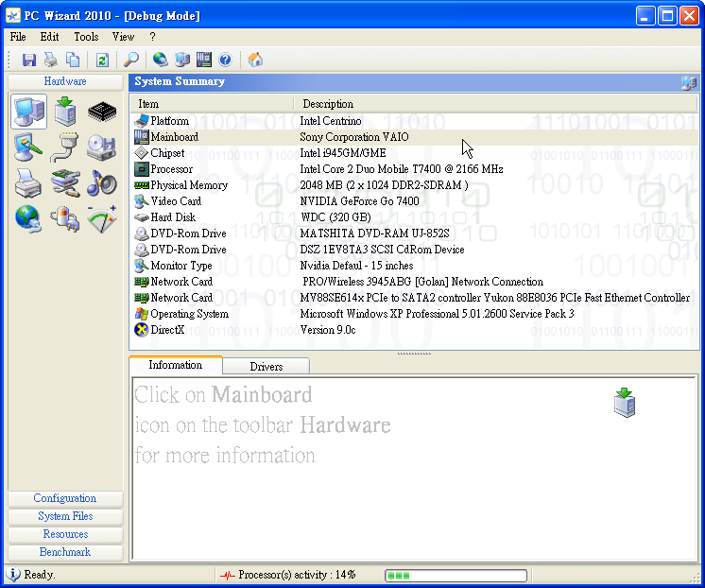Click the Processor(s) activity status text
705x588 pixels.
click(x=297, y=575)
